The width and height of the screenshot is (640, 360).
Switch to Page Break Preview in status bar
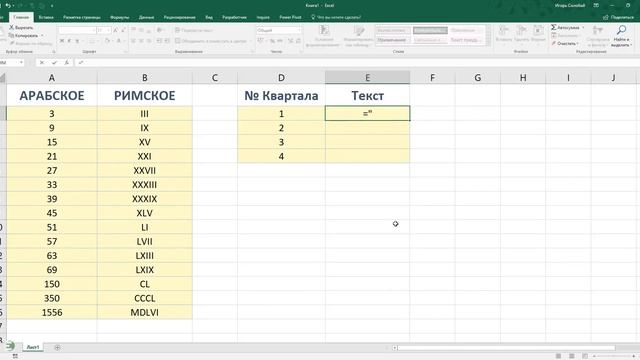[585, 356]
